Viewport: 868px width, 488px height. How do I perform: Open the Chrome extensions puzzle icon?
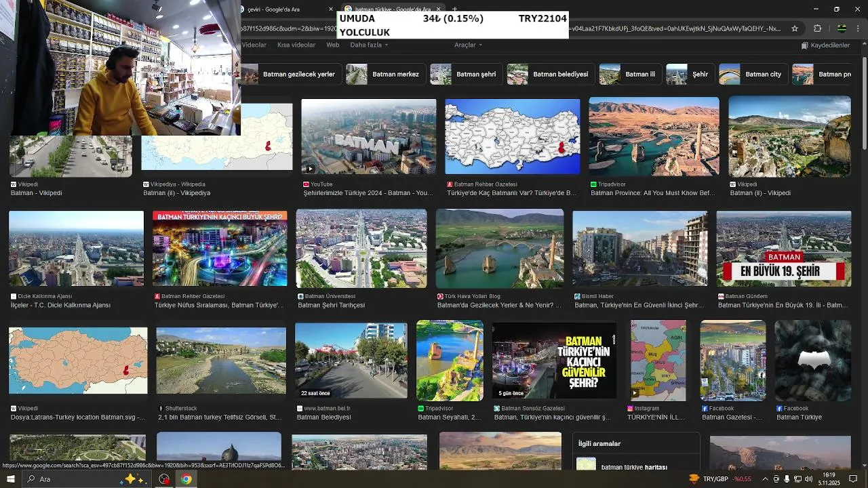[x=817, y=28]
